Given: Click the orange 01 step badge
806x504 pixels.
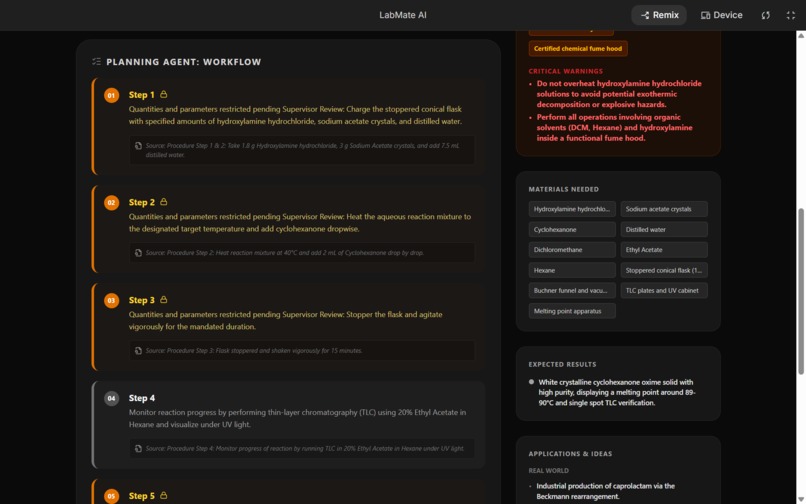Looking at the screenshot, I should [x=112, y=95].
